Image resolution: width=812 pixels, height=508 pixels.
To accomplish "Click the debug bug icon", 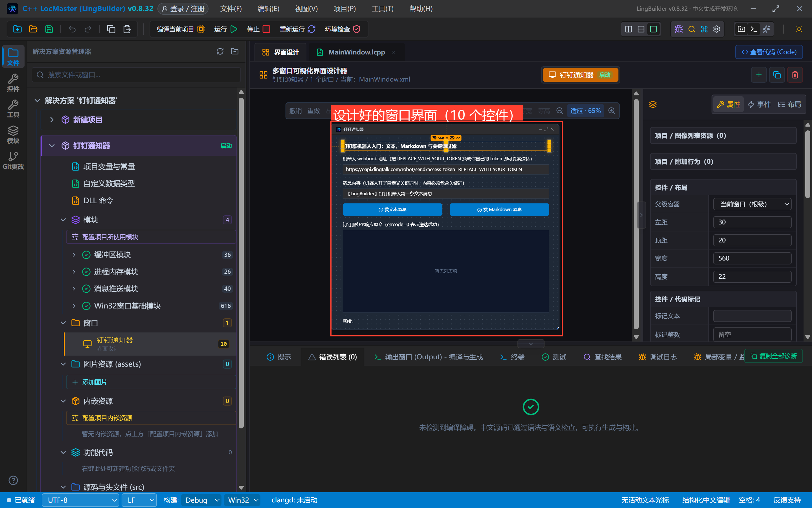I will pos(679,29).
